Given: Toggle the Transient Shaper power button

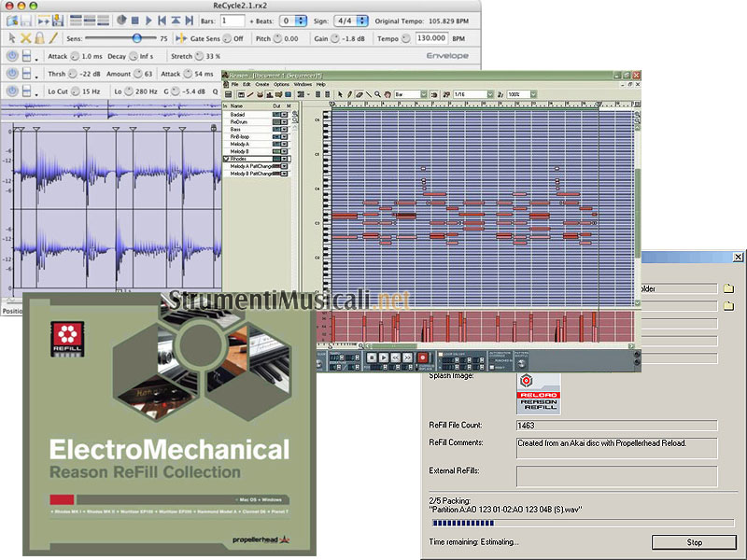Looking at the screenshot, I should pos(11,74).
